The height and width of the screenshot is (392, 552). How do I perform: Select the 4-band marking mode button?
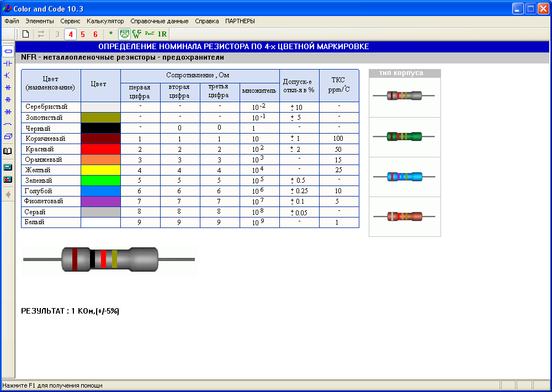coord(70,34)
